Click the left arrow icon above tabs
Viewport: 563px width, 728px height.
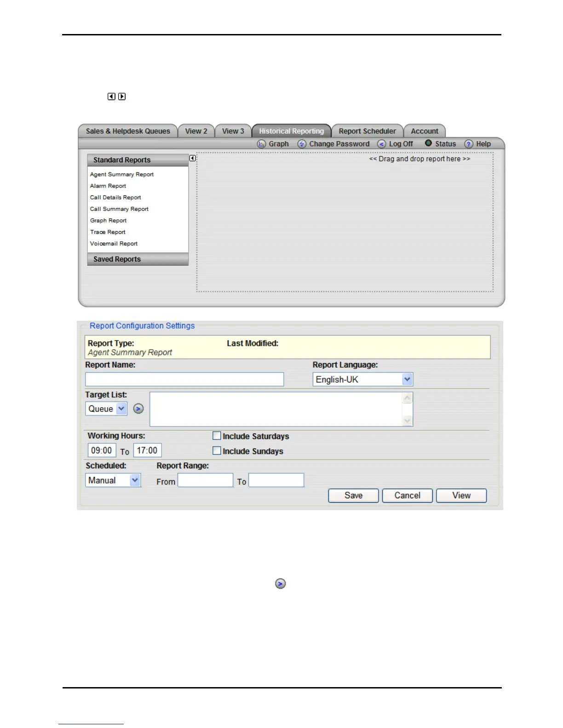pyautogui.click(x=111, y=97)
